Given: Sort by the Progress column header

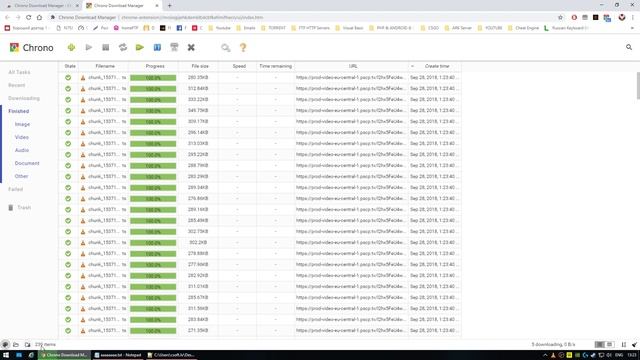Looking at the screenshot, I should (x=155, y=66).
